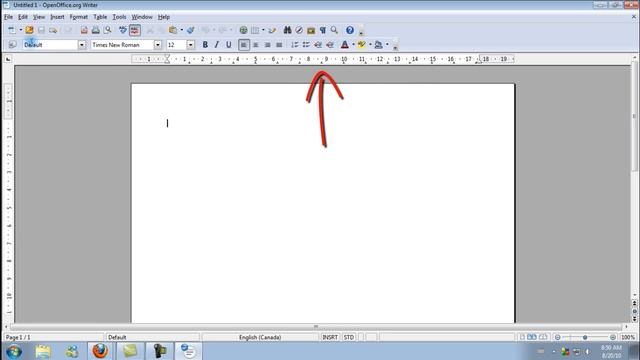Select Align Left paragraph alignment
This screenshot has width=640, height=360.
tap(244, 45)
